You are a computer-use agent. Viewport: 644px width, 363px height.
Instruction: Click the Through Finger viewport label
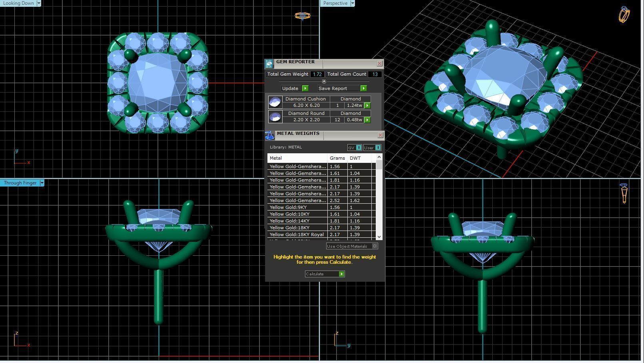(20, 183)
